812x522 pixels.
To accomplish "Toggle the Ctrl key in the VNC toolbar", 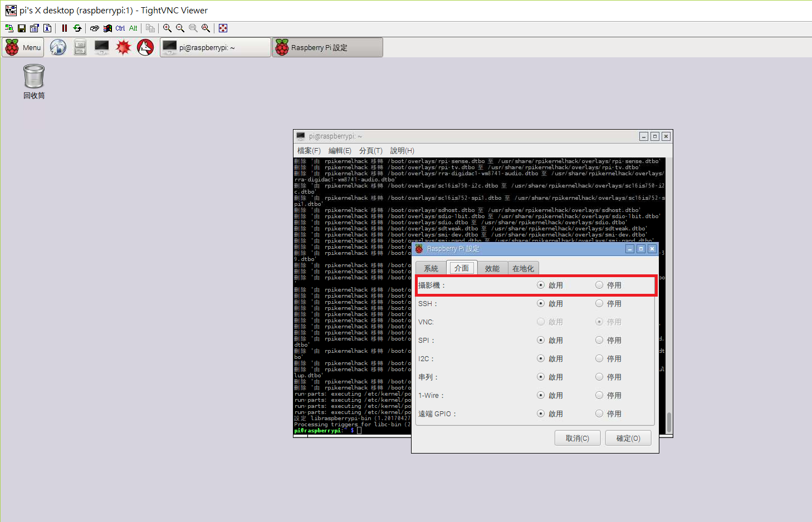I will click(120, 28).
